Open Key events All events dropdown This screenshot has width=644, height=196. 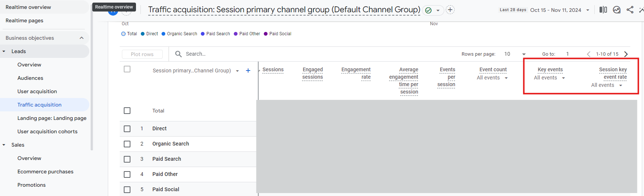549,78
